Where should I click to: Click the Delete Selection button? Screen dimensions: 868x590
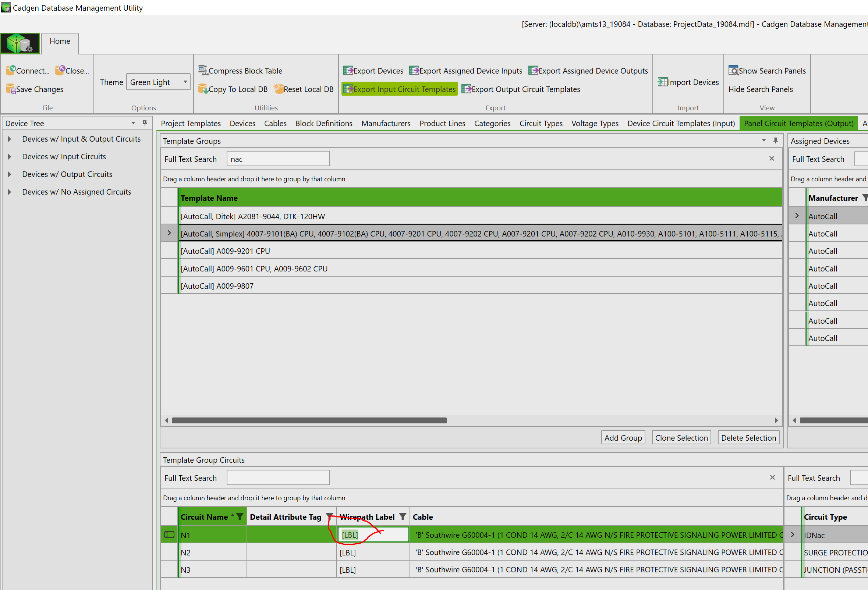point(748,438)
